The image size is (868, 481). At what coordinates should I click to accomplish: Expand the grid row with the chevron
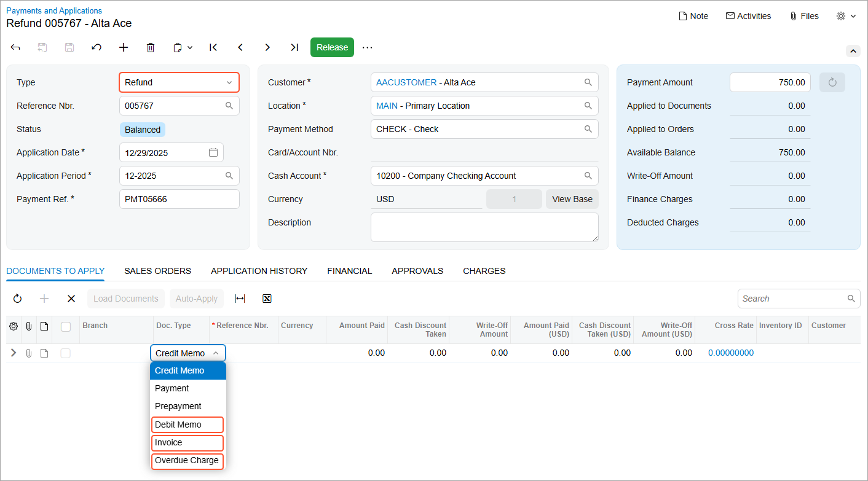pyautogui.click(x=14, y=353)
